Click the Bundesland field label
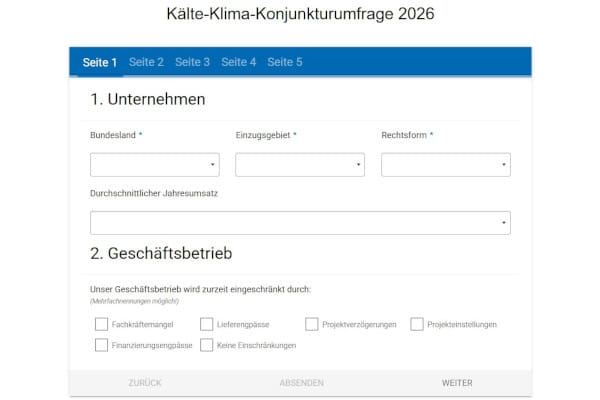This screenshot has width=600, height=400. [112, 135]
